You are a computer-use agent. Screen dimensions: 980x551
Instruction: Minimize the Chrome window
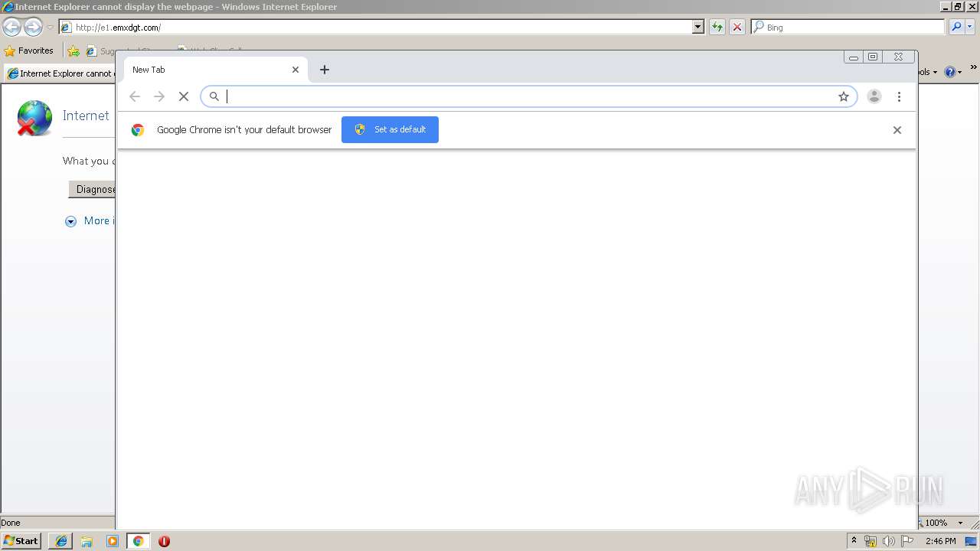coord(854,57)
